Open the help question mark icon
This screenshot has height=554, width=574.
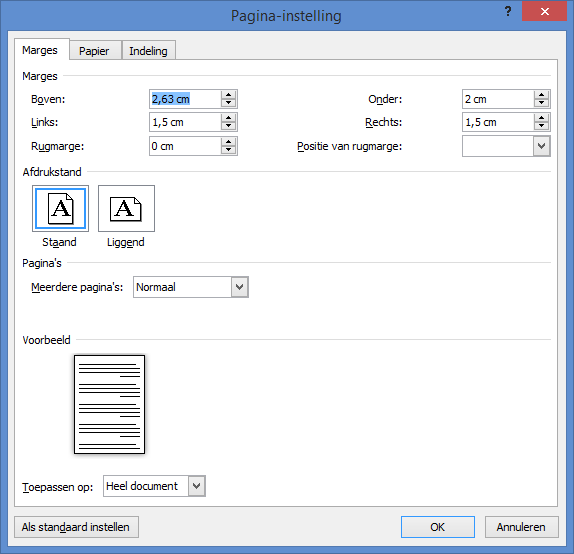[x=508, y=11]
